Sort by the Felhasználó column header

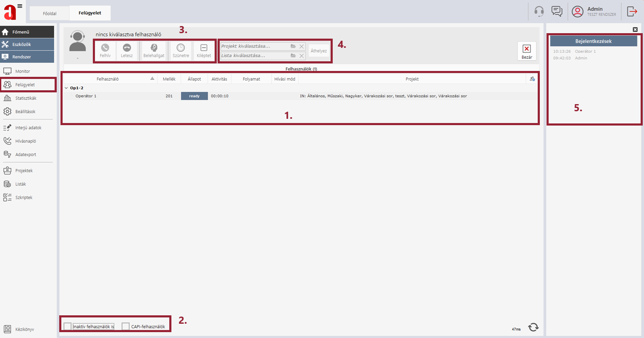coord(108,79)
